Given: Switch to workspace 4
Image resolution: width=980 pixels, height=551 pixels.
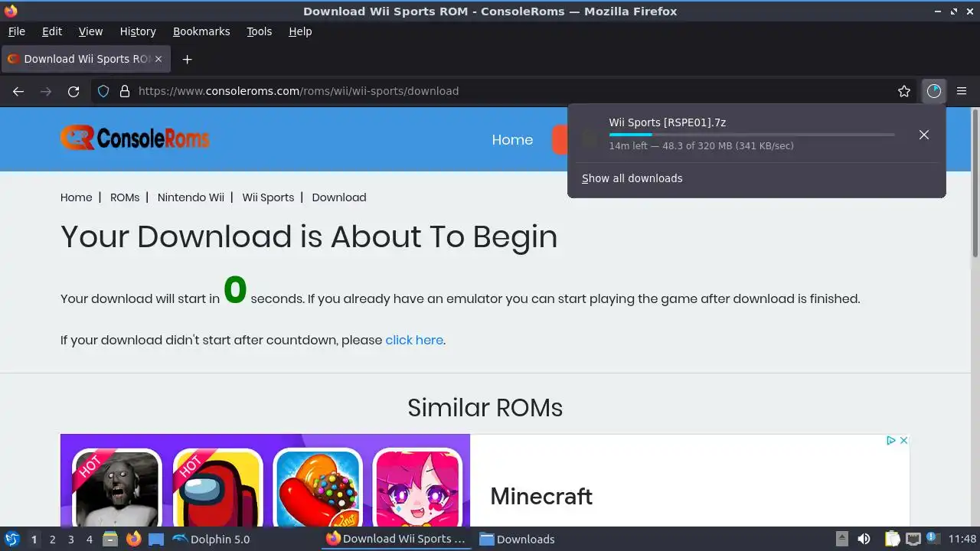Looking at the screenshot, I should pyautogui.click(x=89, y=540).
